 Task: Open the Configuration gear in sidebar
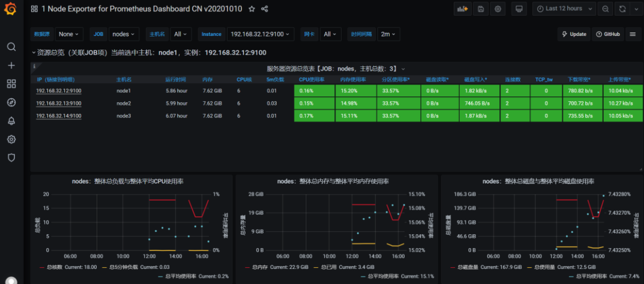click(11, 140)
